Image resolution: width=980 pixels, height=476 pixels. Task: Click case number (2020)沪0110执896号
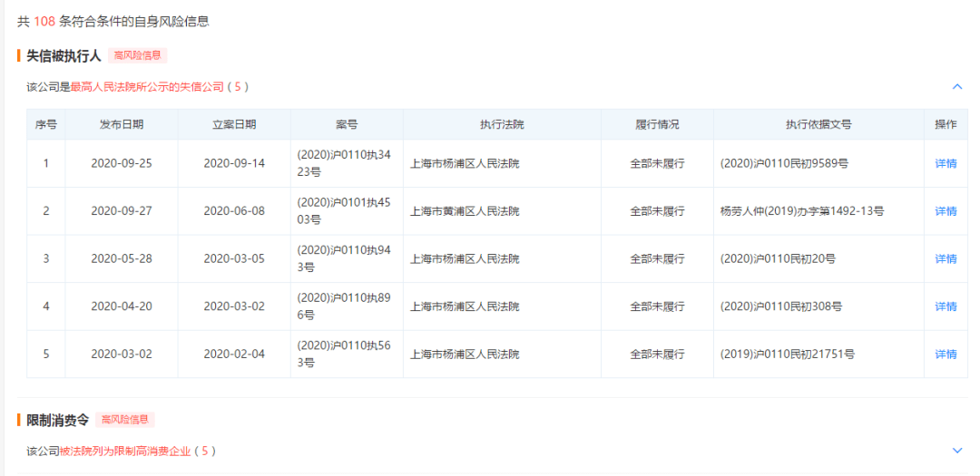point(344,306)
